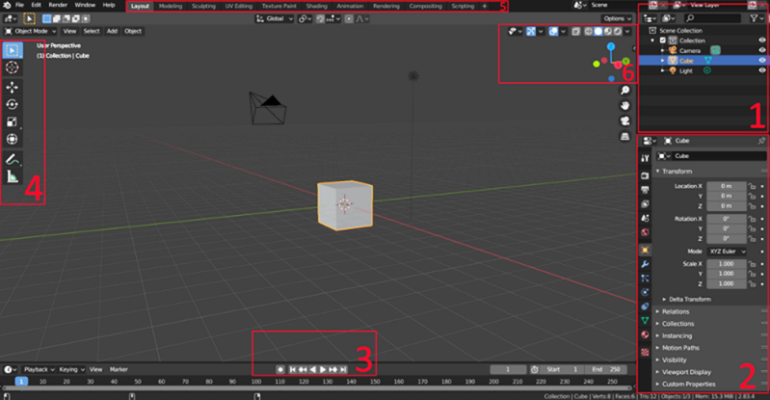Click the Options button in viewport header

(616, 18)
